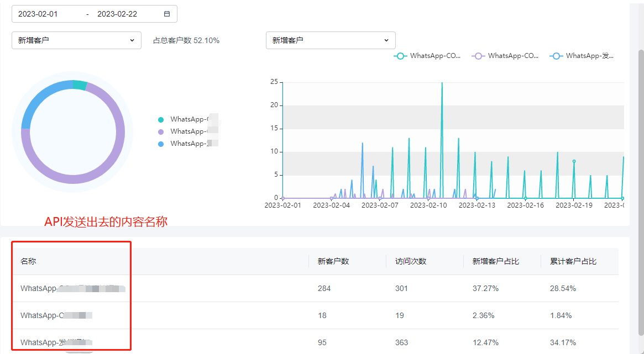This screenshot has width=644, height=354.
Task: Click the 18 new customers cell
Action: click(322, 315)
